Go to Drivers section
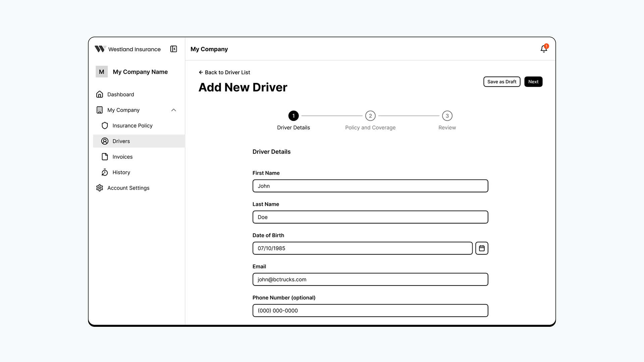This screenshot has height=362, width=644. click(139, 141)
